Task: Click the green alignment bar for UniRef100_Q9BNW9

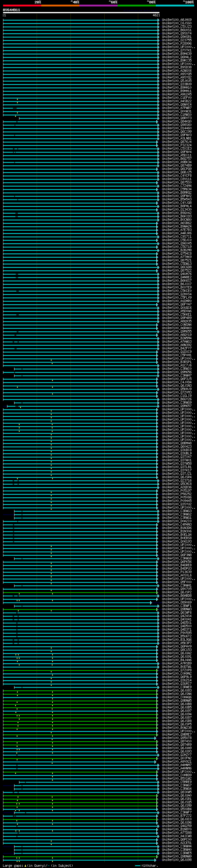Action: (x=80, y=857)
